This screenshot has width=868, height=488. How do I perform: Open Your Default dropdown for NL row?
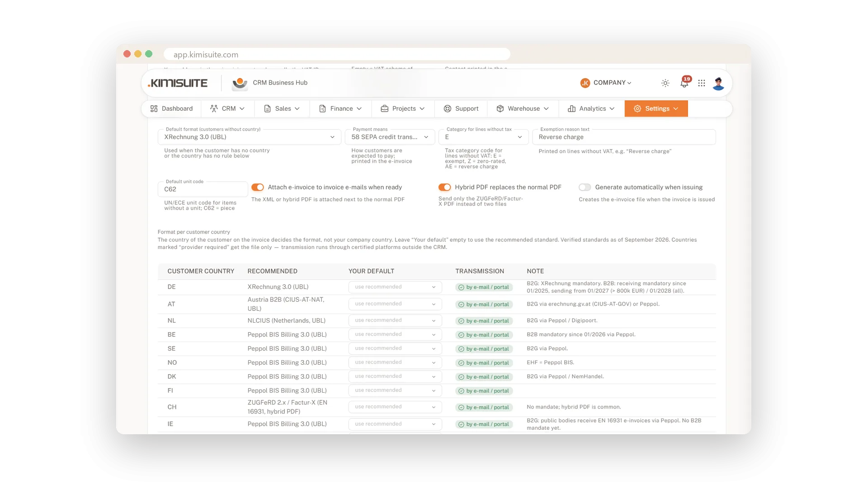pos(395,320)
